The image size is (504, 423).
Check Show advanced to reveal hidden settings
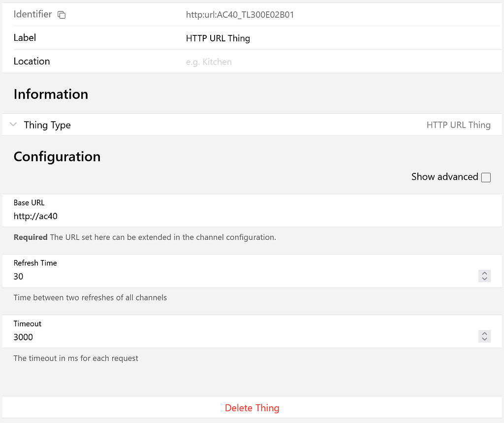click(x=486, y=177)
